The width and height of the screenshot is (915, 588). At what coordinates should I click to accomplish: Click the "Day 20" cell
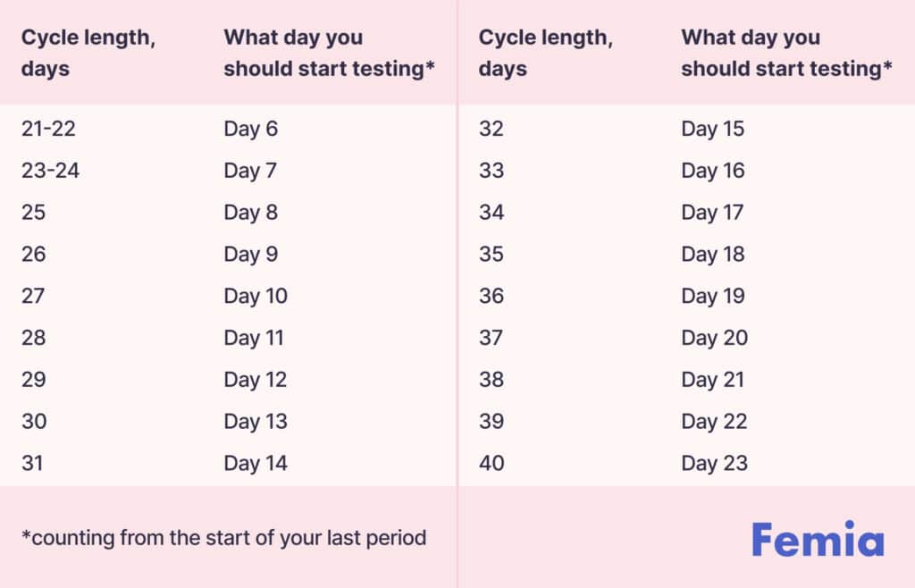tap(714, 338)
